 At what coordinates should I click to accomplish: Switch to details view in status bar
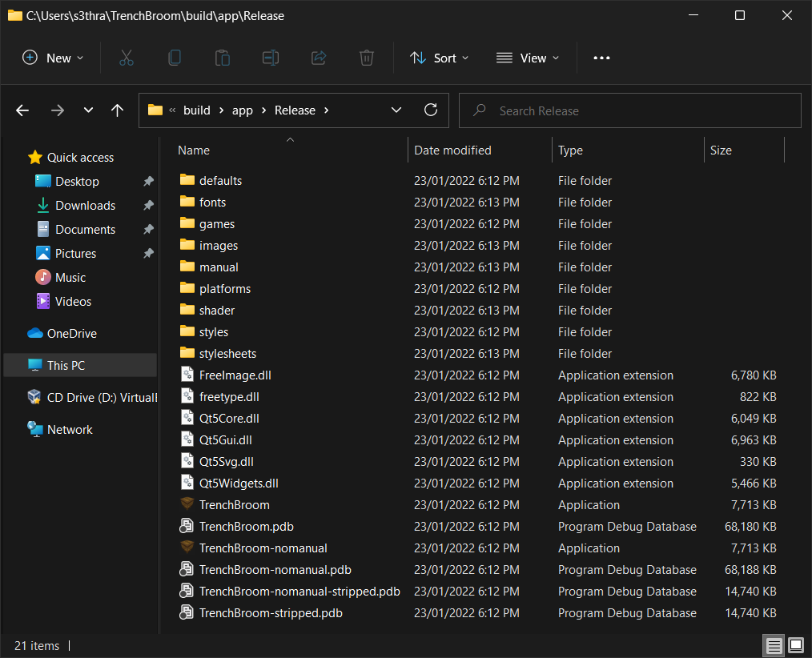click(774, 645)
